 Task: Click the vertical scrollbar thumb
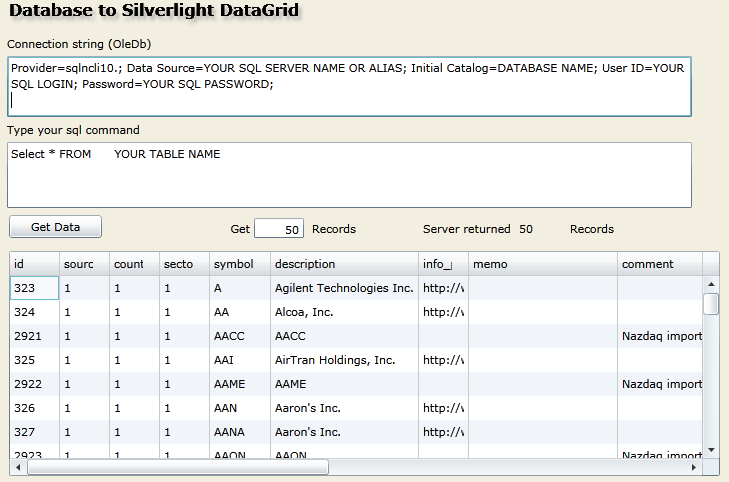(711, 304)
